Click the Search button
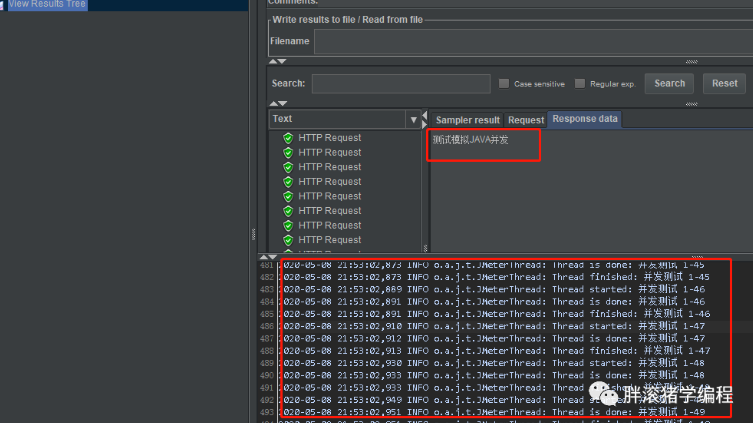 pyautogui.click(x=669, y=84)
